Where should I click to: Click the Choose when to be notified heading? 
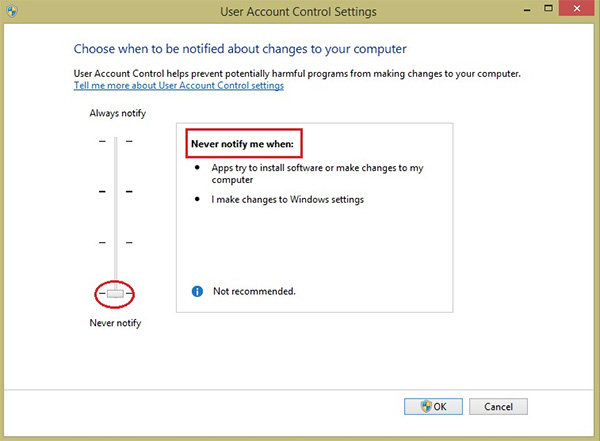(x=240, y=48)
